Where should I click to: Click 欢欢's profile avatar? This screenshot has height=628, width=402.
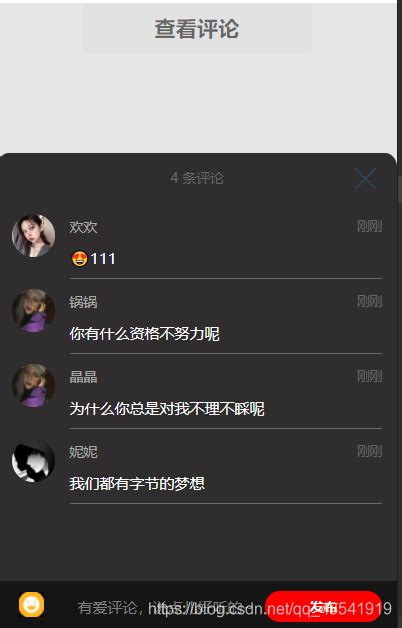coord(33,236)
